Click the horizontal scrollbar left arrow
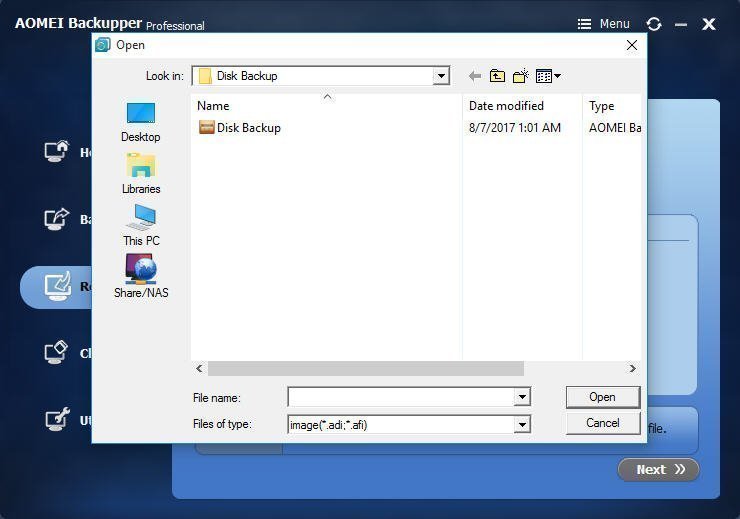Screen dimensions: 740x519 point(199,368)
